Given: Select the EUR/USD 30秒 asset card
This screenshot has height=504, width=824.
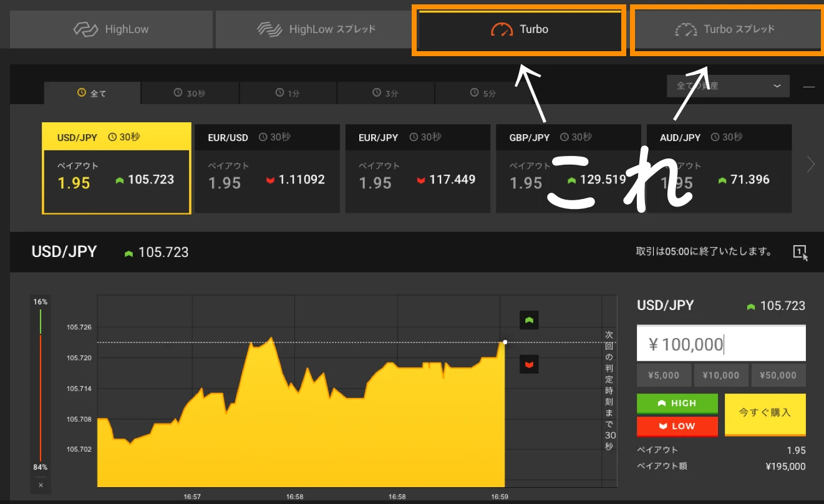Looking at the screenshot, I should click(x=266, y=169).
